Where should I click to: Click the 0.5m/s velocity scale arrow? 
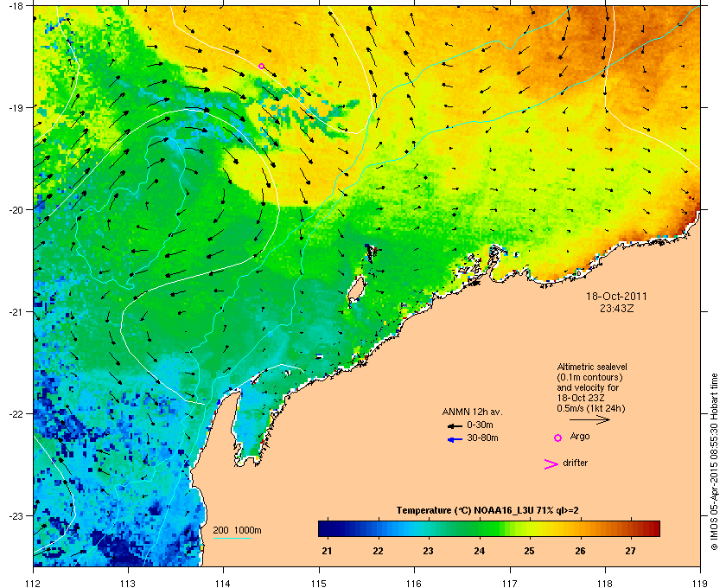point(589,419)
